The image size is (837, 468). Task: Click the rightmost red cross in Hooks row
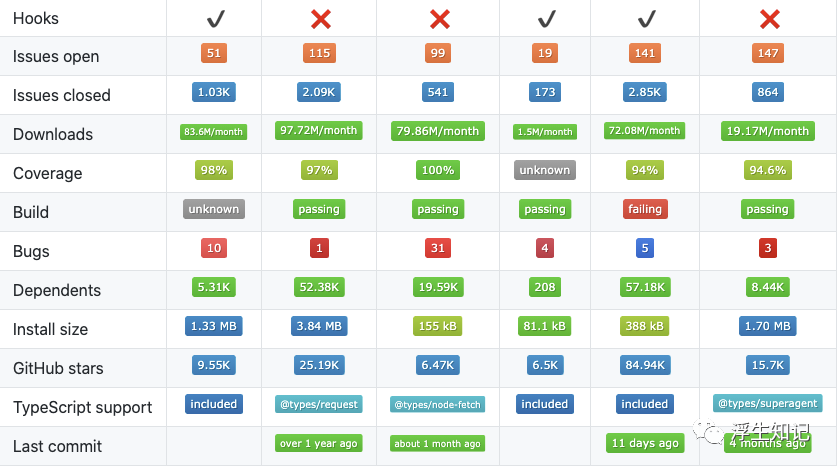(768, 18)
